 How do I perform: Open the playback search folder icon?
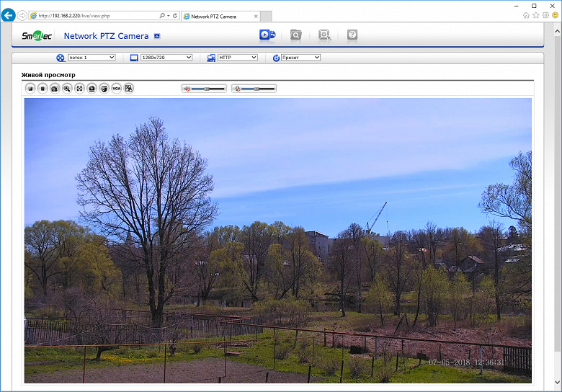pos(295,35)
